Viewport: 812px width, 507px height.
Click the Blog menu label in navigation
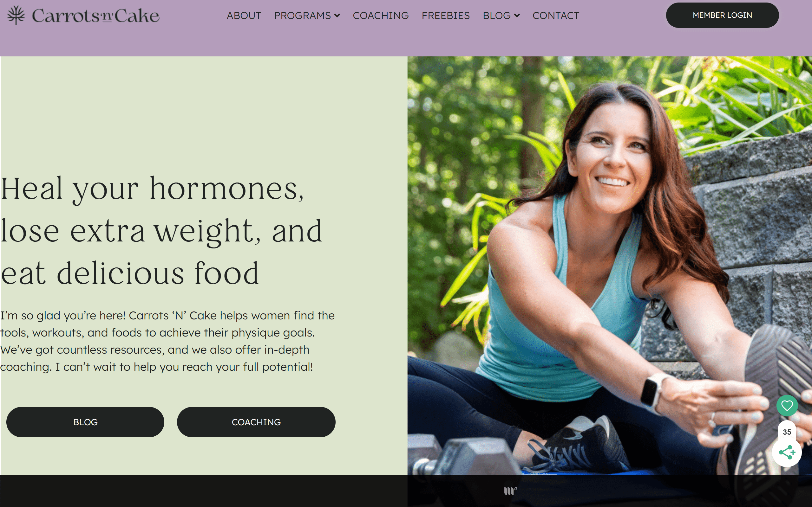point(497,16)
